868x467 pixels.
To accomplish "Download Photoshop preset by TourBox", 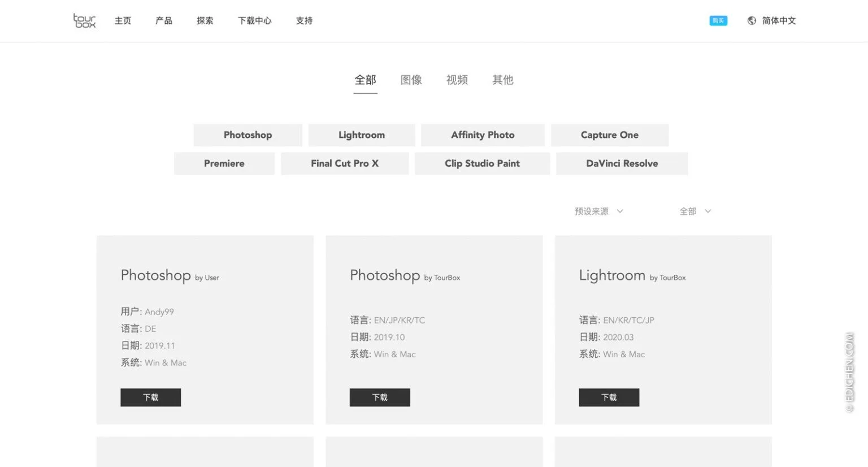I will pos(380,397).
